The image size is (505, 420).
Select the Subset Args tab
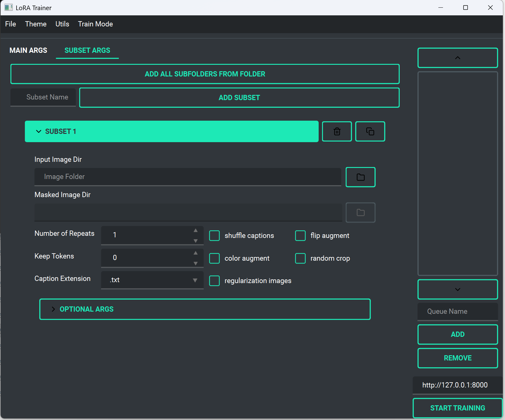click(x=87, y=50)
